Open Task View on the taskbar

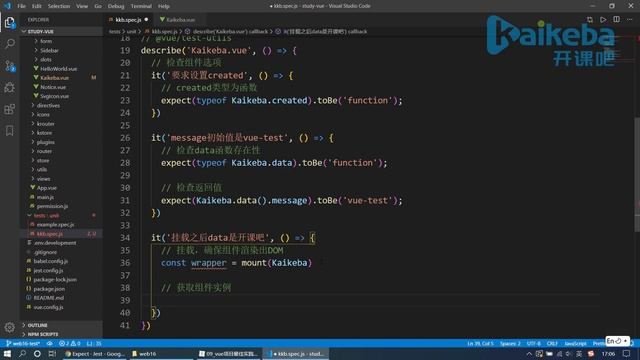[52, 354]
